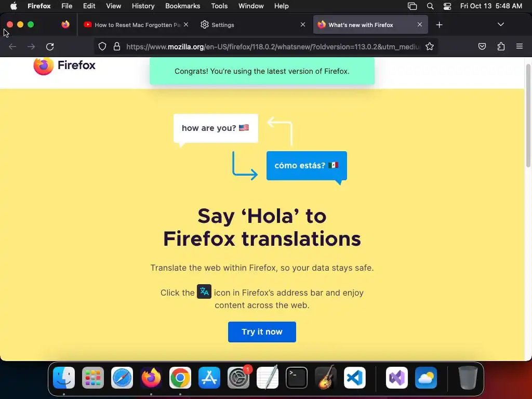The height and width of the screenshot is (399, 532).
Task: Open Finder from the Dock
Action: (64, 378)
